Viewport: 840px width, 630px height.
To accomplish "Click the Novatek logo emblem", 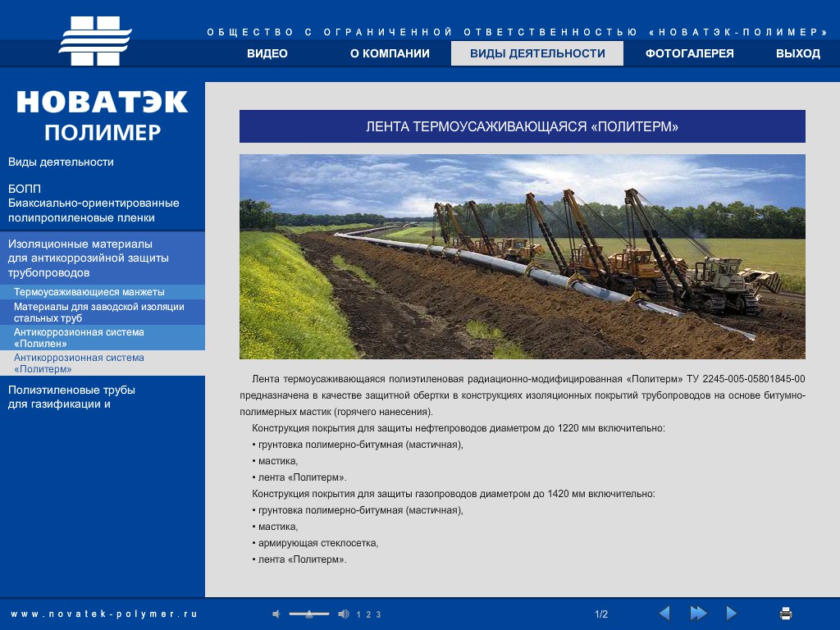I will (95, 41).
